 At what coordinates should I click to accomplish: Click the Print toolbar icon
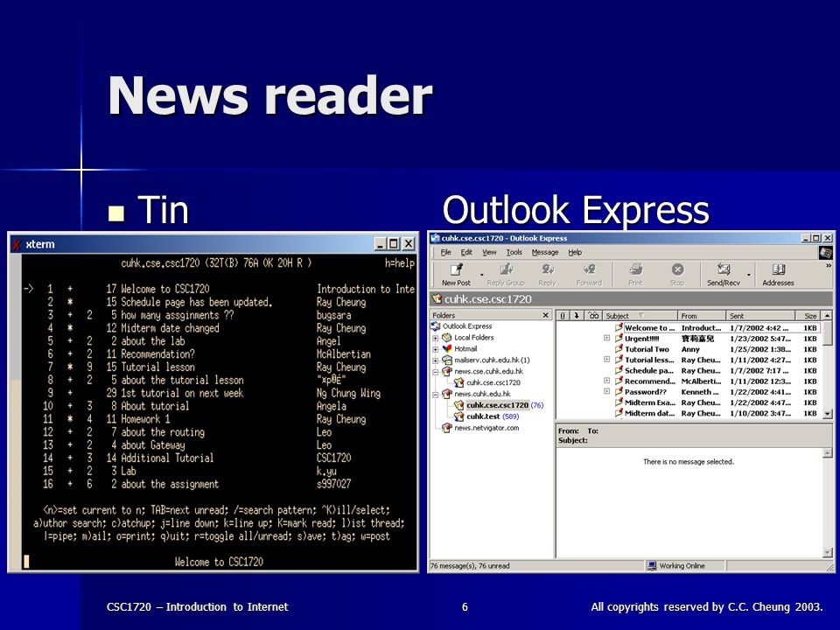point(635,269)
